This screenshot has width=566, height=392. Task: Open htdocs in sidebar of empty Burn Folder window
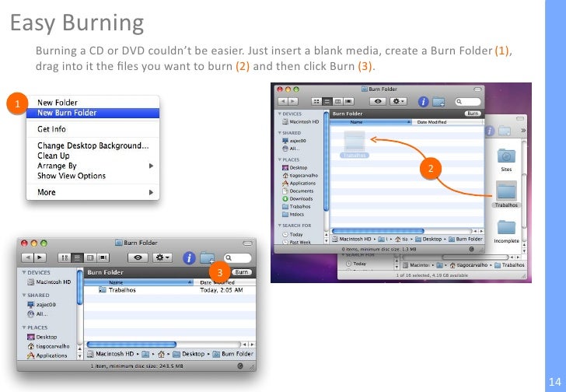pyautogui.click(x=293, y=215)
